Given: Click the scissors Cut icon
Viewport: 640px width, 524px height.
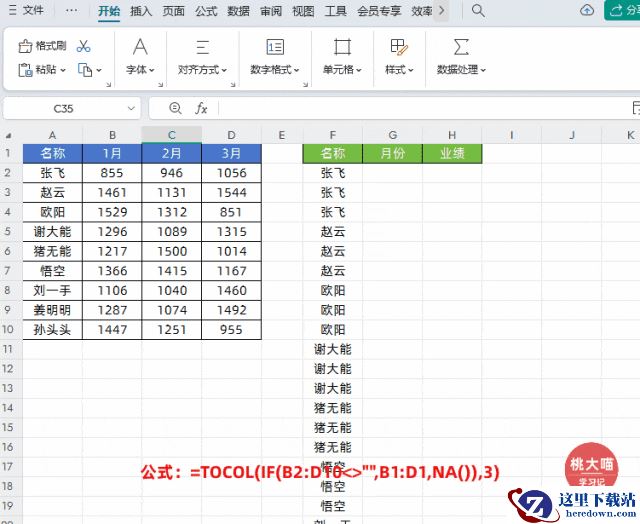Looking at the screenshot, I should coord(83,47).
